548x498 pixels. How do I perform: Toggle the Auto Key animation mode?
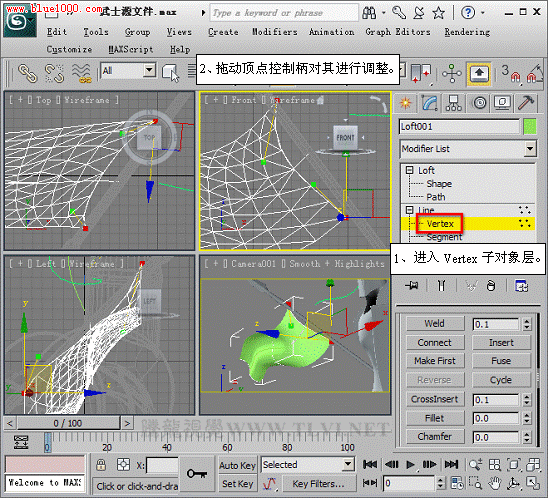tap(237, 465)
